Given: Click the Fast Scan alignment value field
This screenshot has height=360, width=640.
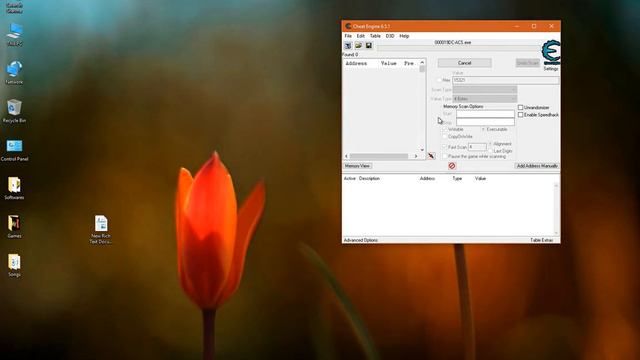Looking at the screenshot, I should [x=477, y=147].
